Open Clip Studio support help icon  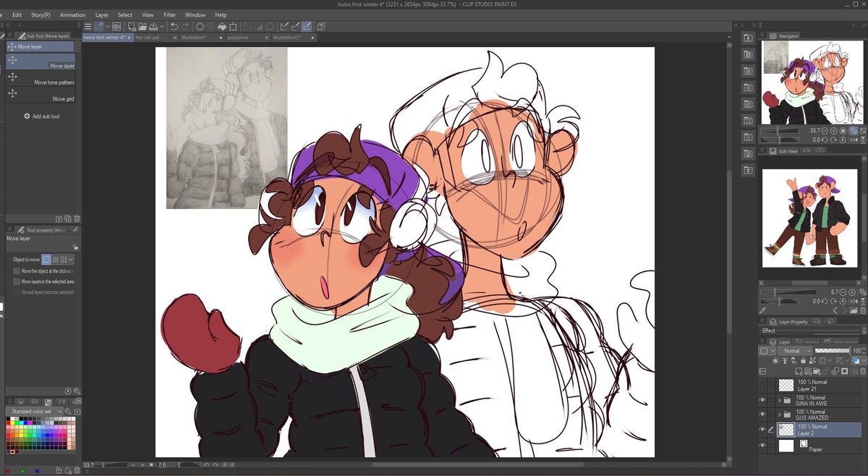coord(321,26)
